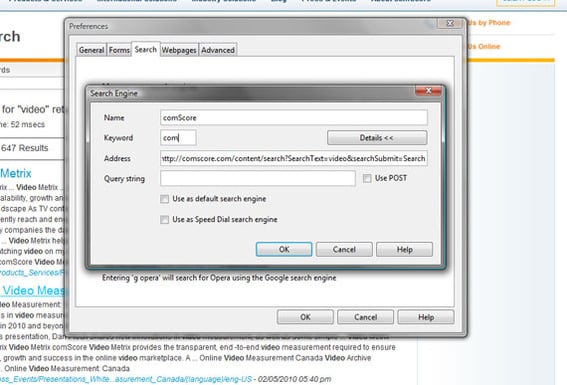Open the Video Meas result link
Image resolution: width=567 pixels, height=385 pixels.
(x=33, y=290)
